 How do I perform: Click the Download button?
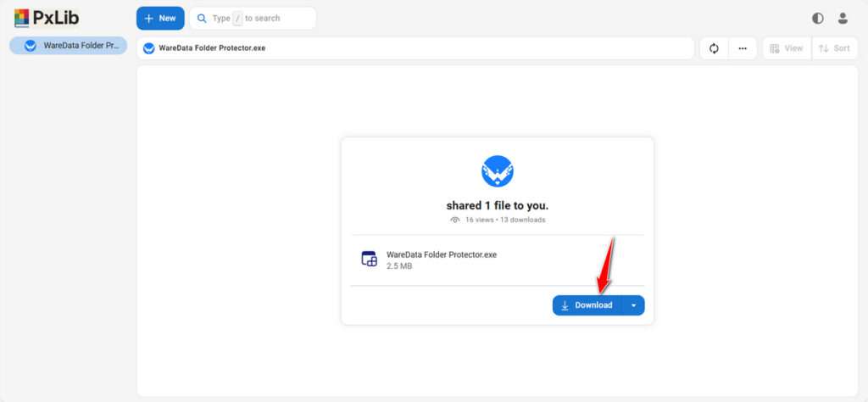tap(587, 305)
